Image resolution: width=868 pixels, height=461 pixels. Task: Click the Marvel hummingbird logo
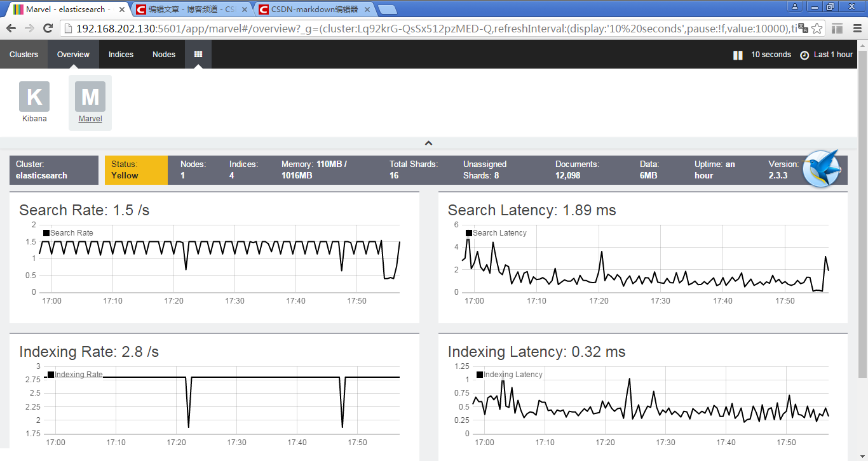pyautogui.click(x=822, y=169)
